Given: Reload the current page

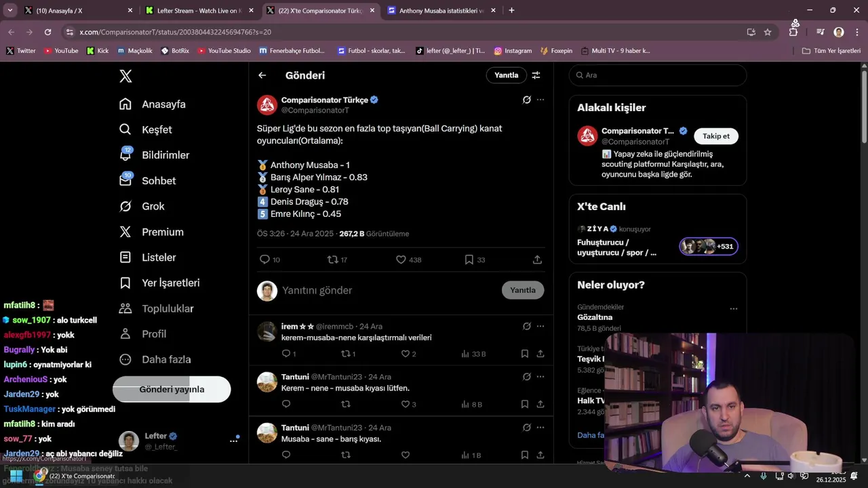Looking at the screenshot, I should 47,32.
